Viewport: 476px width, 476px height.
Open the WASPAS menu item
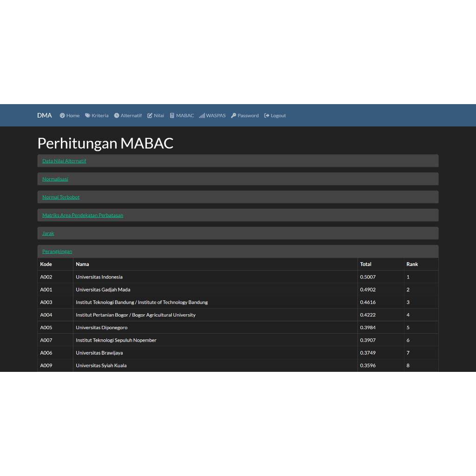click(212, 115)
